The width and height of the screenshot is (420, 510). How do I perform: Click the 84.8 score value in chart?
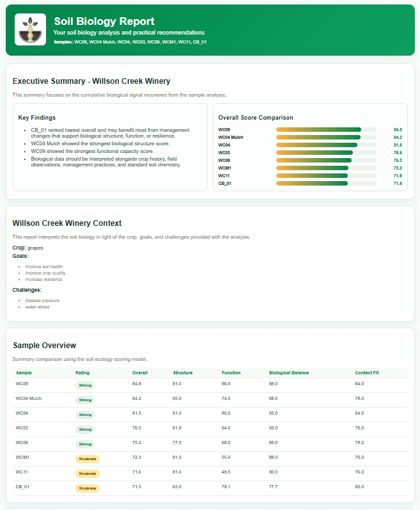(398, 129)
